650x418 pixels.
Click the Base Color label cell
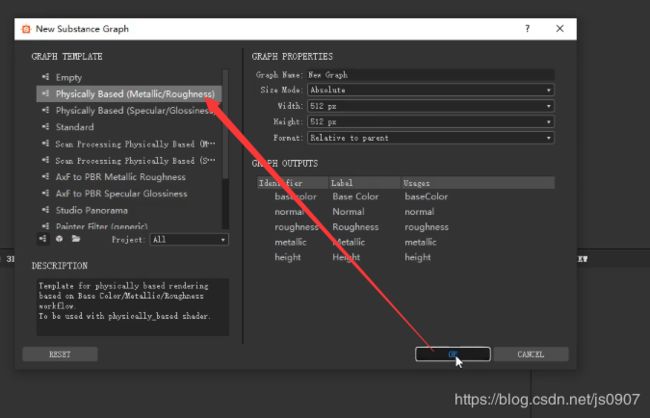(355, 197)
